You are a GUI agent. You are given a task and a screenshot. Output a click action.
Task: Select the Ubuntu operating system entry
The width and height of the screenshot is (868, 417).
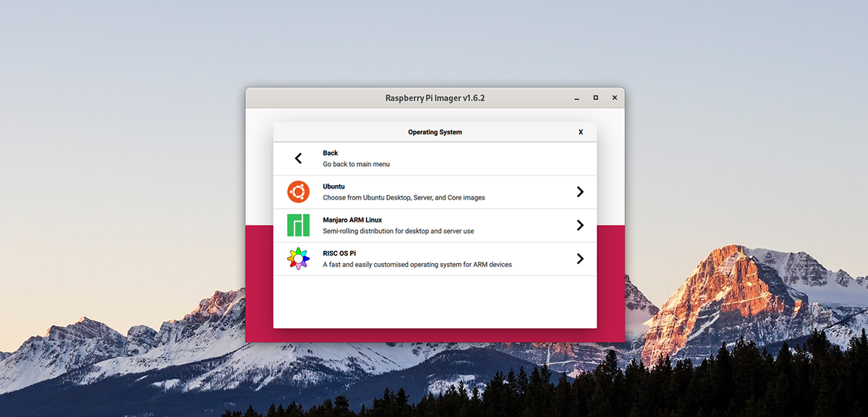pyautogui.click(x=434, y=191)
